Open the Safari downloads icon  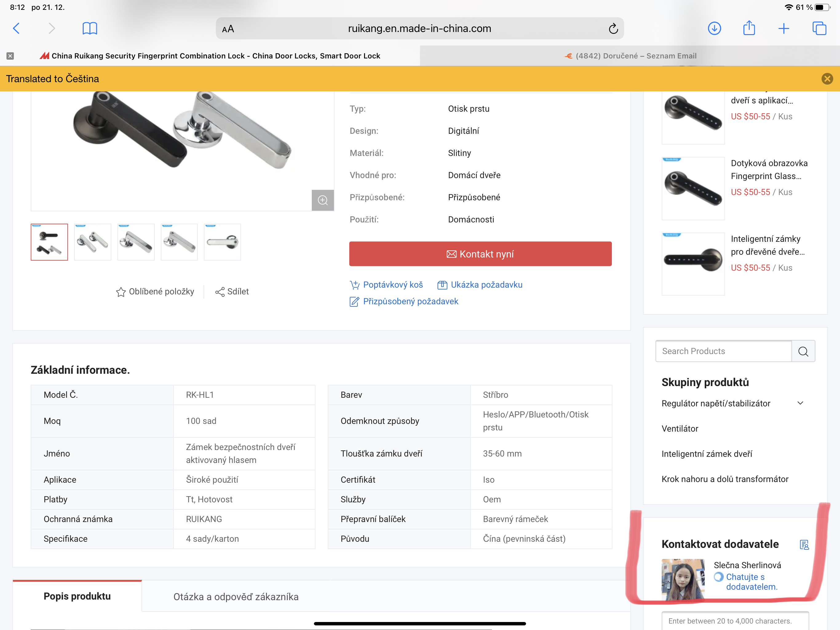(714, 29)
